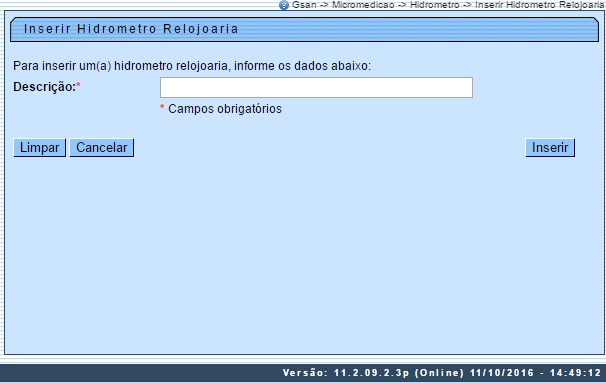The height and width of the screenshot is (383, 606).
Task: Submit with the Inserir button
Action: click(550, 148)
